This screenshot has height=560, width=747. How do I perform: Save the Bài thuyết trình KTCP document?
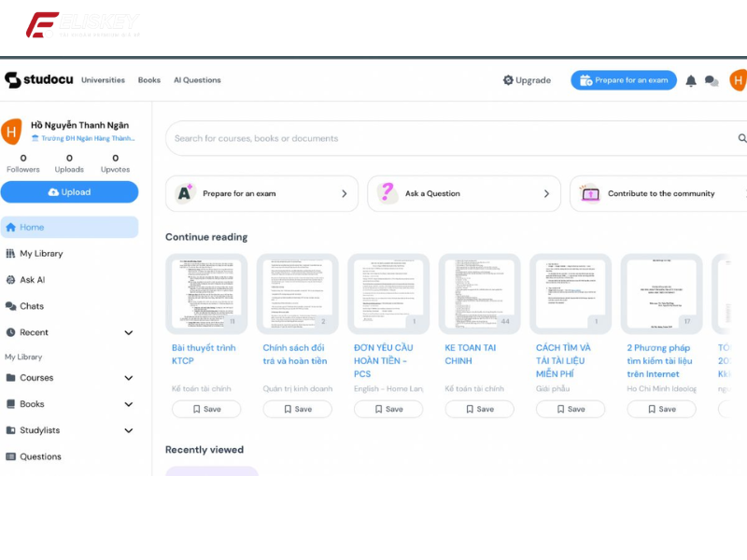(x=206, y=409)
